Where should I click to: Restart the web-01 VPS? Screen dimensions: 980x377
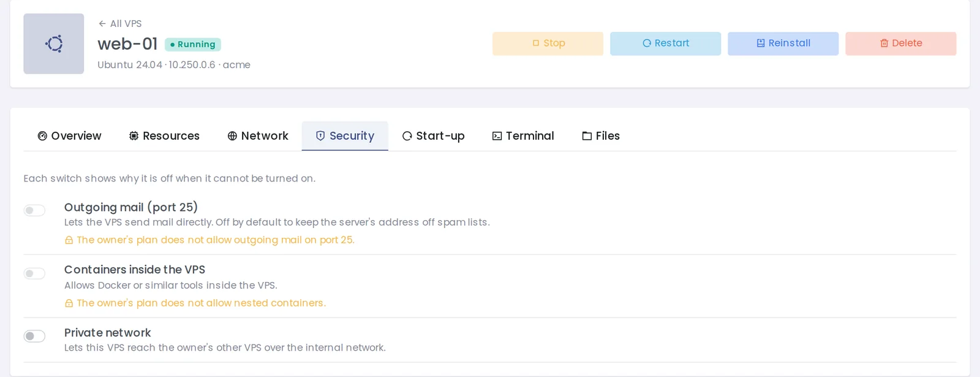665,44
